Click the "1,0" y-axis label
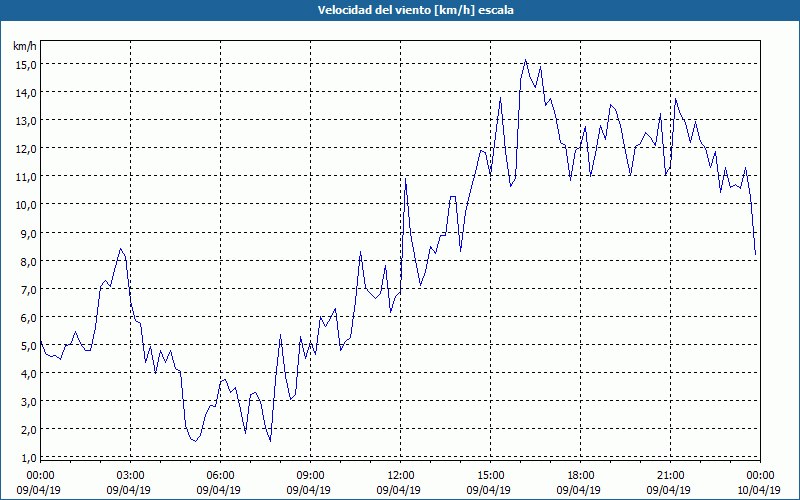This screenshot has height=500, width=800. 29,458
